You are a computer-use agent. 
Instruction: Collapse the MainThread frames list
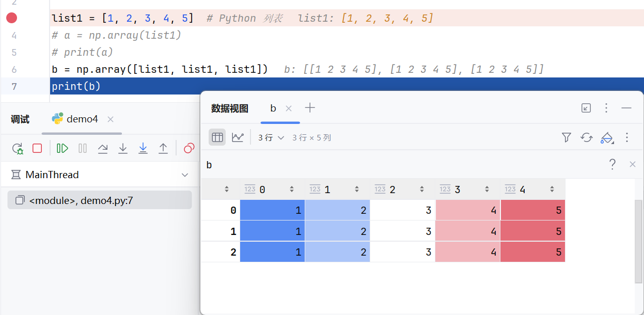(x=185, y=175)
